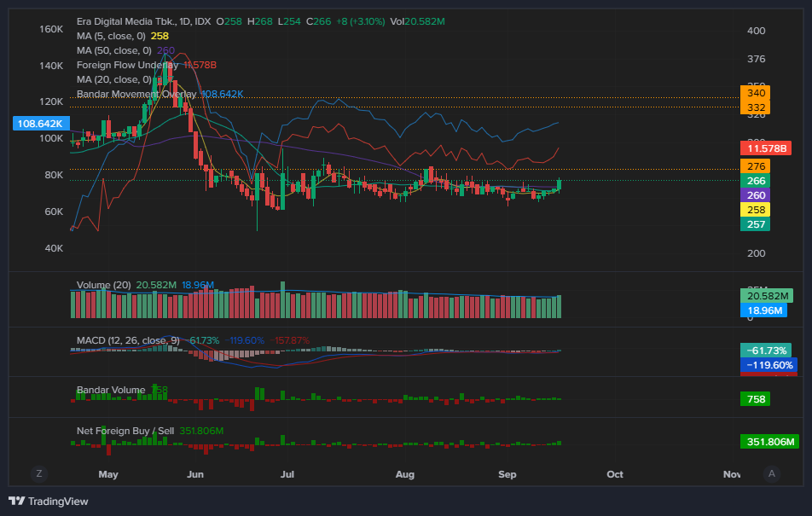Click the May label on time axis
The width and height of the screenshot is (812, 516).
tap(108, 474)
